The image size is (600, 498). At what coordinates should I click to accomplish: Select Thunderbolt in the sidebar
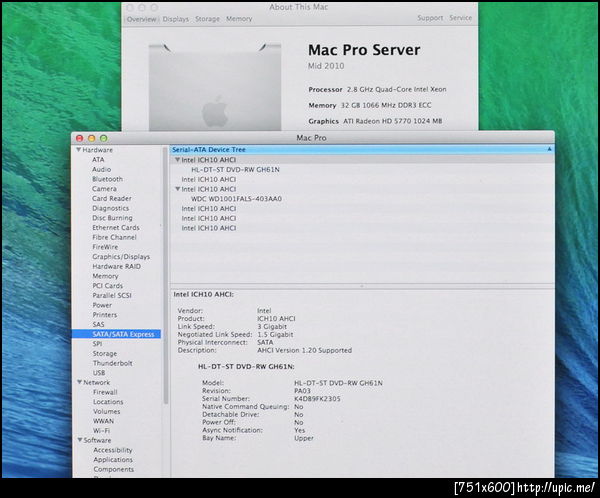click(112, 363)
